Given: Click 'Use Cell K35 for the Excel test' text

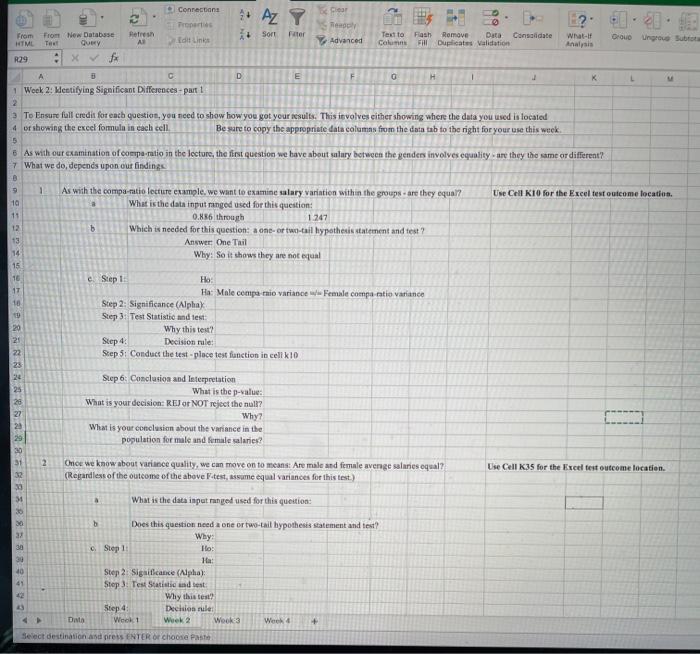Looking at the screenshot, I should tap(576, 467).
